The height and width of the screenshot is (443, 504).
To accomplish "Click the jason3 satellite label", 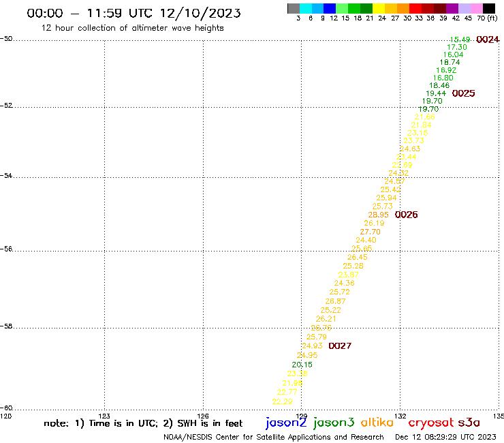I will click(x=334, y=423).
